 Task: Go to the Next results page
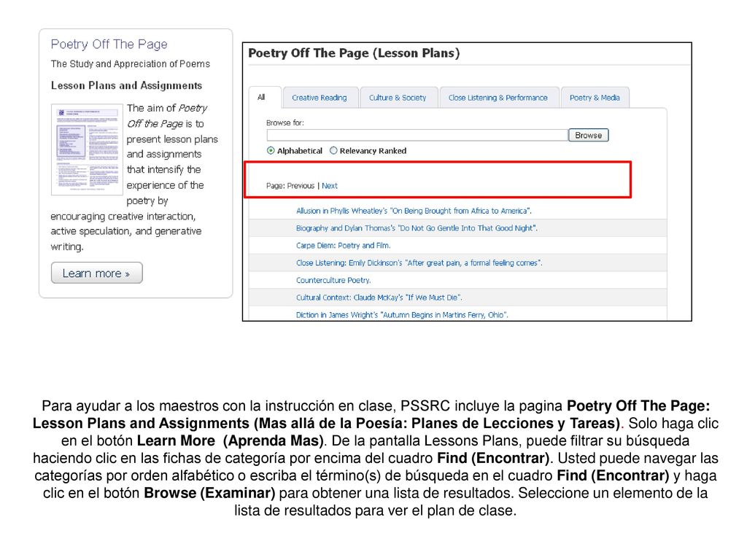click(x=329, y=186)
